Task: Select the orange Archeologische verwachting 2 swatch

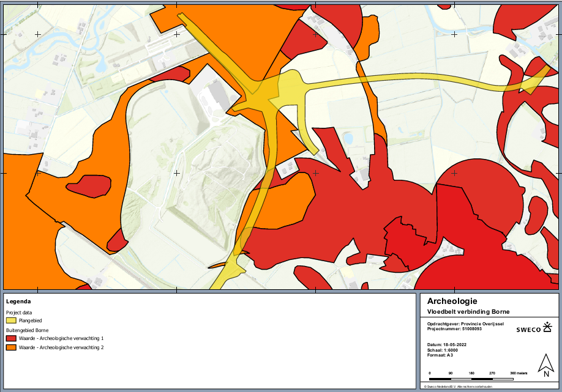Action: [11, 347]
